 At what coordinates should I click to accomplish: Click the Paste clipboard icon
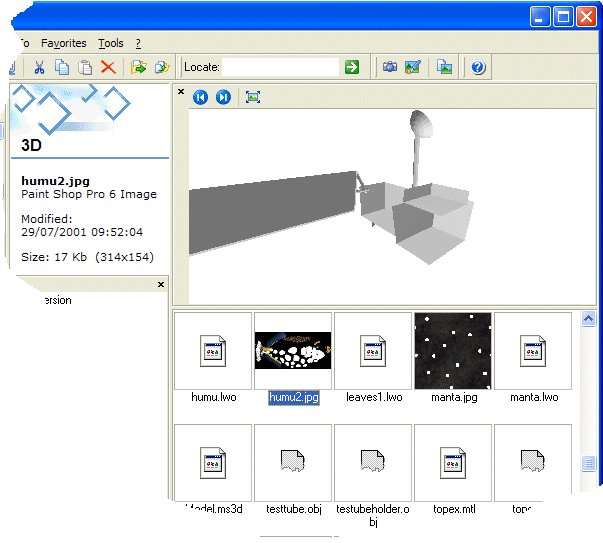click(85, 67)
